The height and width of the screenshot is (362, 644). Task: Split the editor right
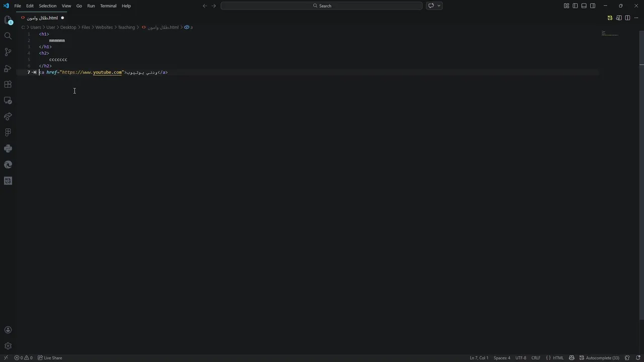[x=627, y=18]
